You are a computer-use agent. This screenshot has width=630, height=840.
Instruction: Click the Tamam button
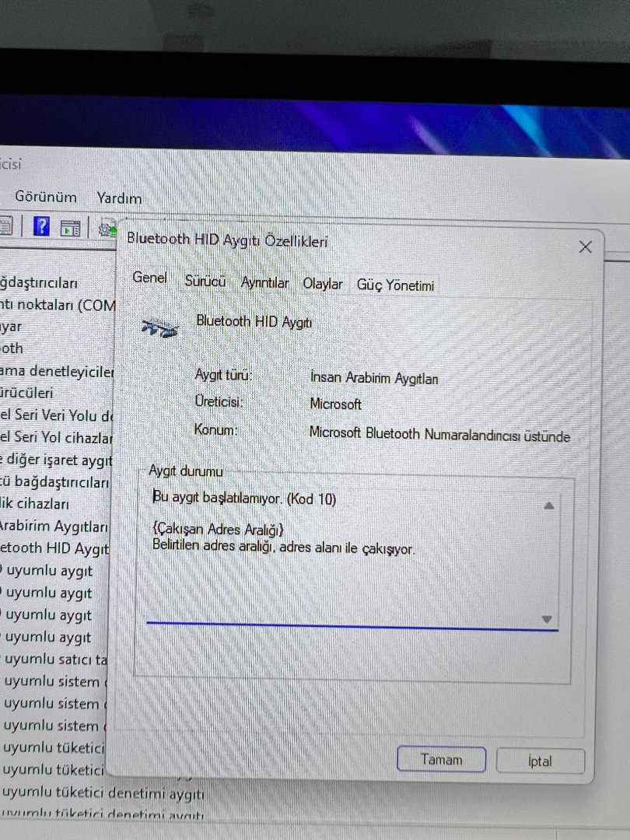point(441,760)
